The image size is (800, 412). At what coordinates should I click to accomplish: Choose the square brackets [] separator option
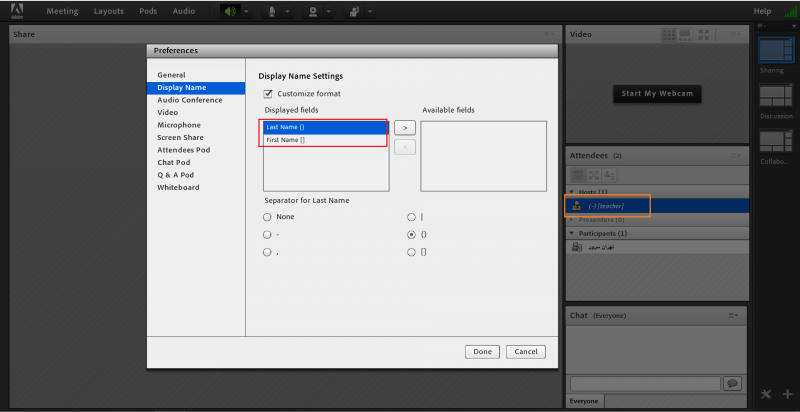point(411,252)
